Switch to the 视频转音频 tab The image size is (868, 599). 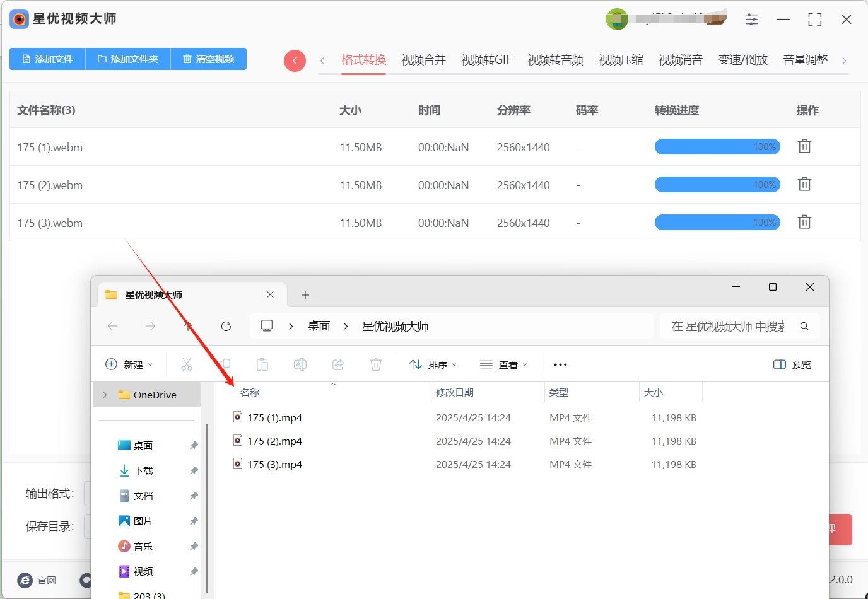tap(555, 60)
